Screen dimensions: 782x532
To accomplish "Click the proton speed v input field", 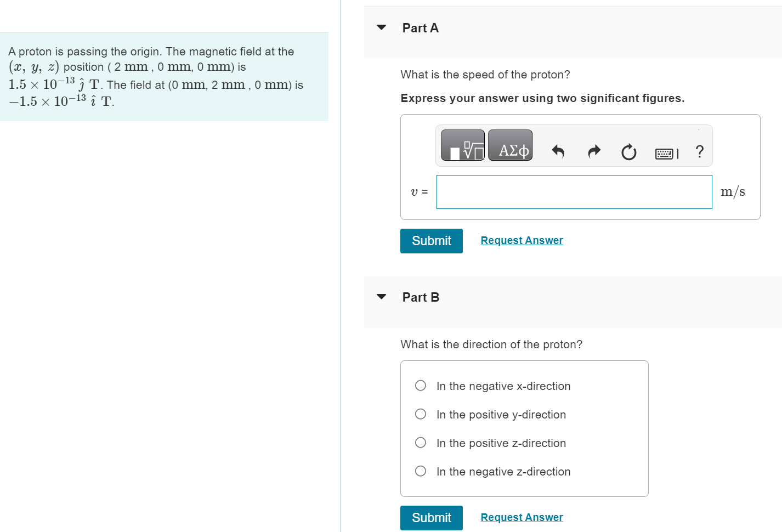I will tap(574, 192).
